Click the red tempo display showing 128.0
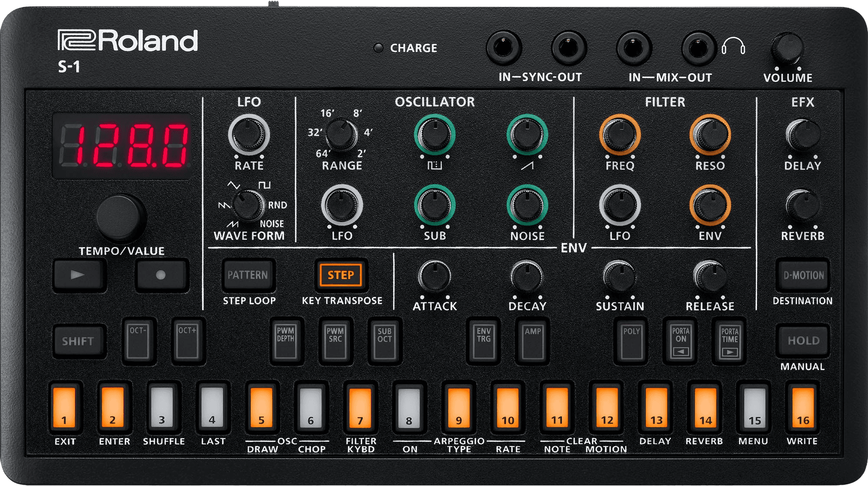The image size is (868, 486). pos(122,146)
